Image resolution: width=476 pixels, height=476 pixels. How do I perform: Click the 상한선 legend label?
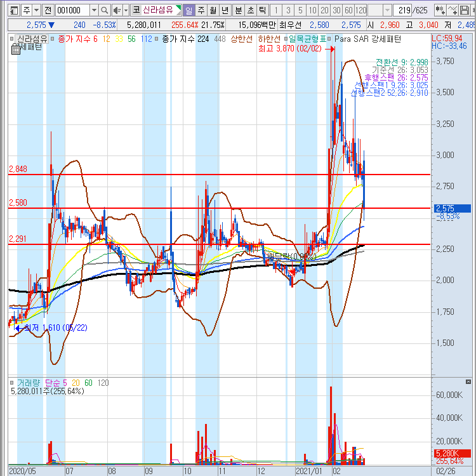pyautogui.click(x=242, y=39)
